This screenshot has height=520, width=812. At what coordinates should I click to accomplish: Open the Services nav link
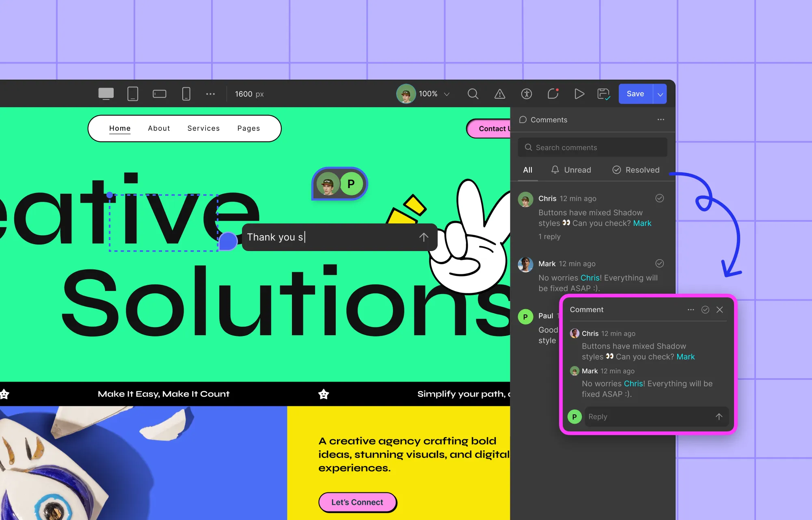point(203,128)
